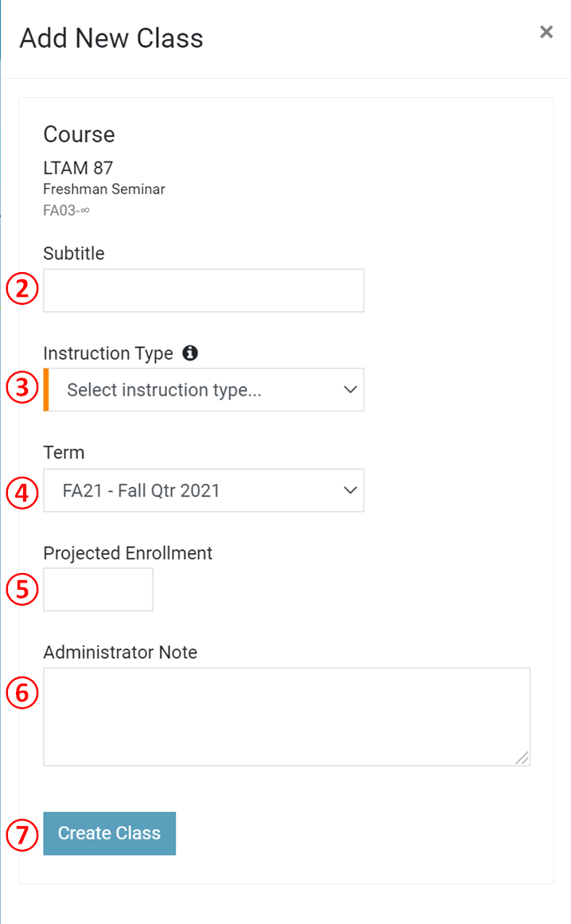This screenshot has width=571, height=924.
Task: Click the Course section header
Action: [x=79, y=135]
